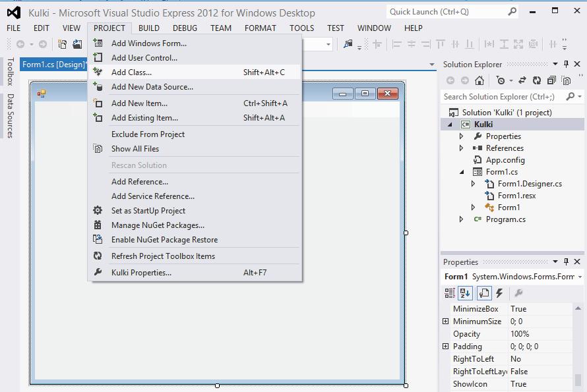Click the Align to Grid layout icon

(x=377, y=44)
